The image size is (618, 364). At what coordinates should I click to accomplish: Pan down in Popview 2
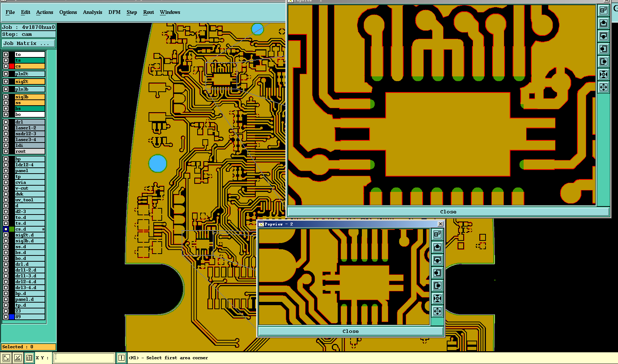(437, 260)
